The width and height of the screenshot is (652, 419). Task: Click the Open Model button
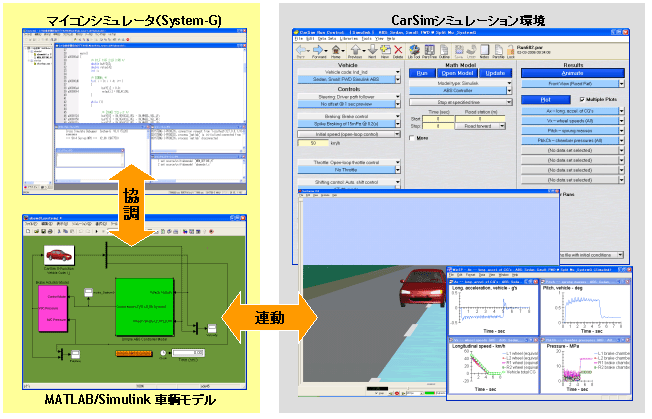(x=457, y=73)
